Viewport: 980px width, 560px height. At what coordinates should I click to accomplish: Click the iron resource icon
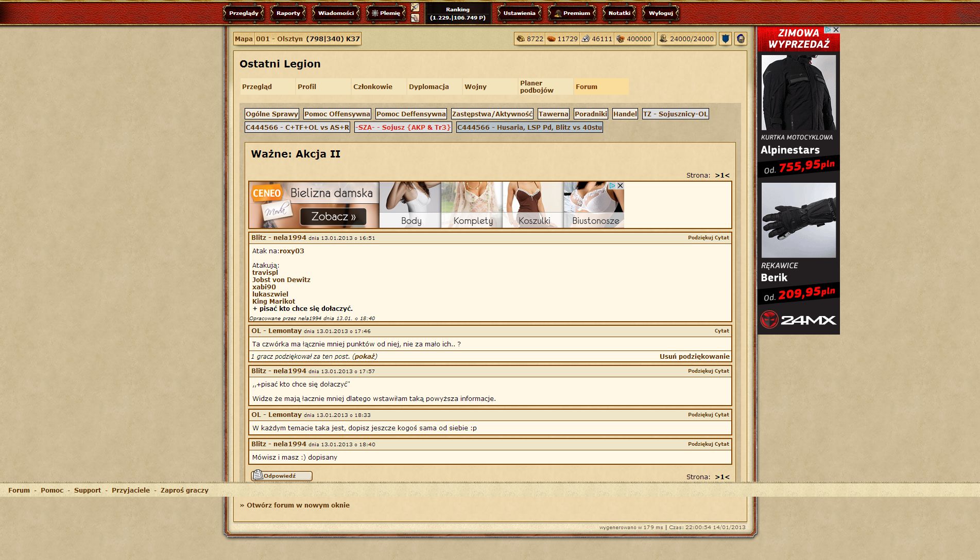pyautogui.click(x=586, y=39)
